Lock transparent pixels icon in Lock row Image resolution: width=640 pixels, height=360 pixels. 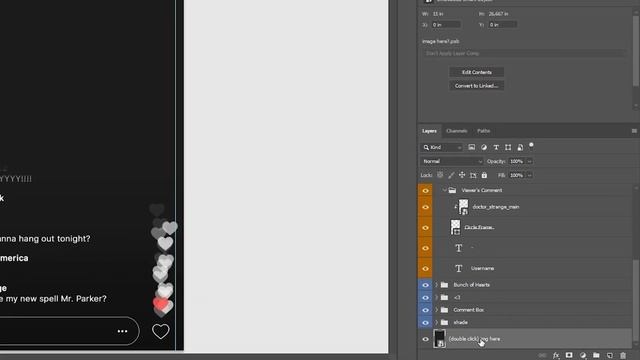coord(440,175)
